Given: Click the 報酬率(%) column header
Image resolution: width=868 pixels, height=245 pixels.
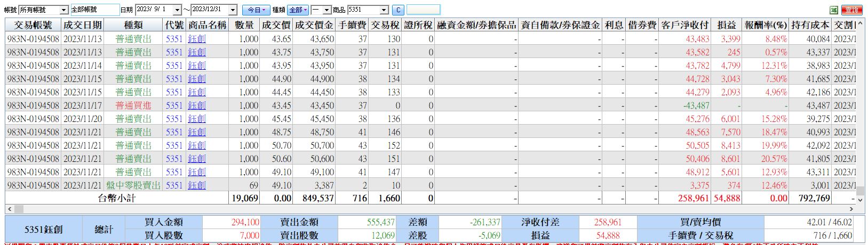Looking at the screenshot, I should click(x=766, y=25).
